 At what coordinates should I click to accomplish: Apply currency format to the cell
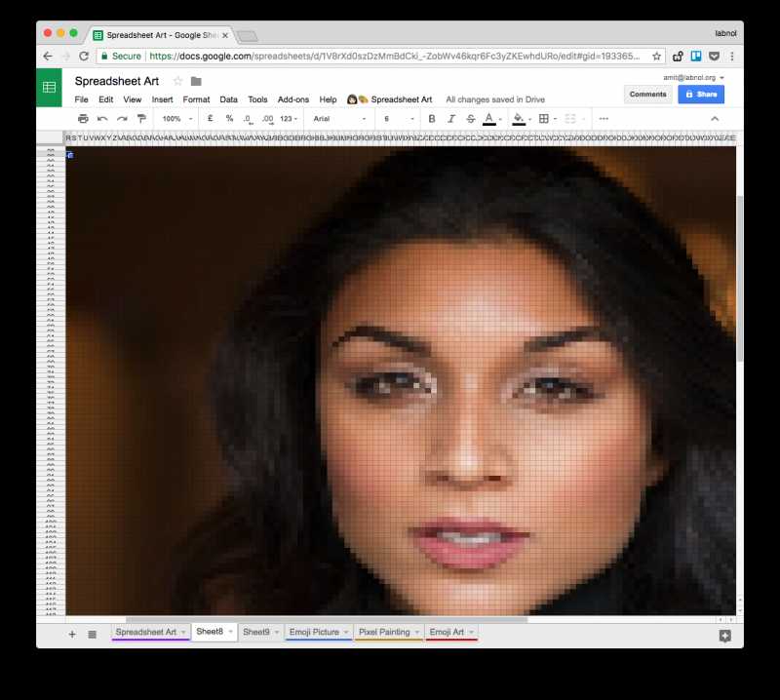[x=209, y=118]
